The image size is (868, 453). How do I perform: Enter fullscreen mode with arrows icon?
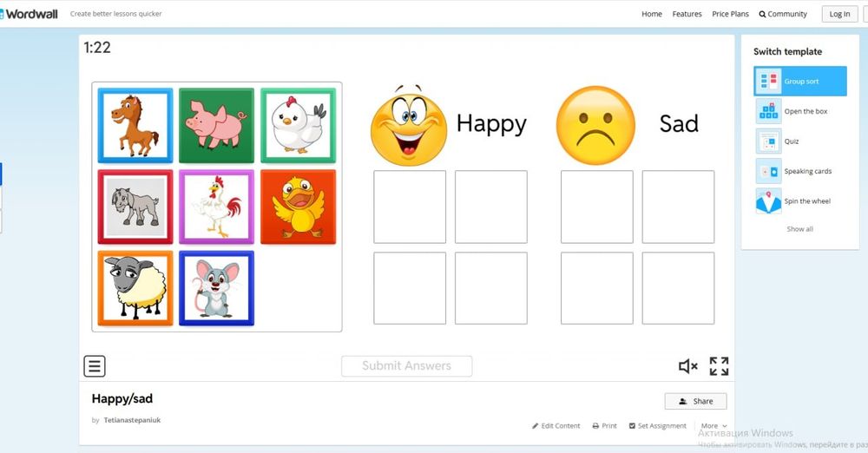719,366
